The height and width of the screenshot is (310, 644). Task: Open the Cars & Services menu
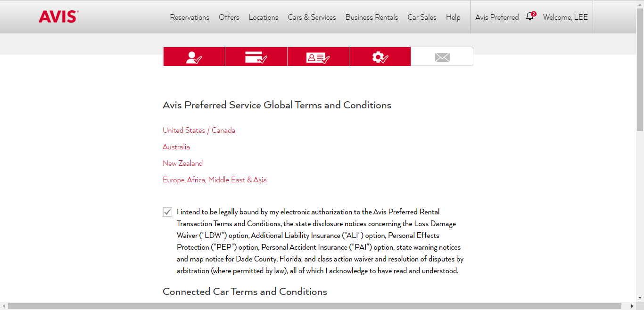coord(312,17)
